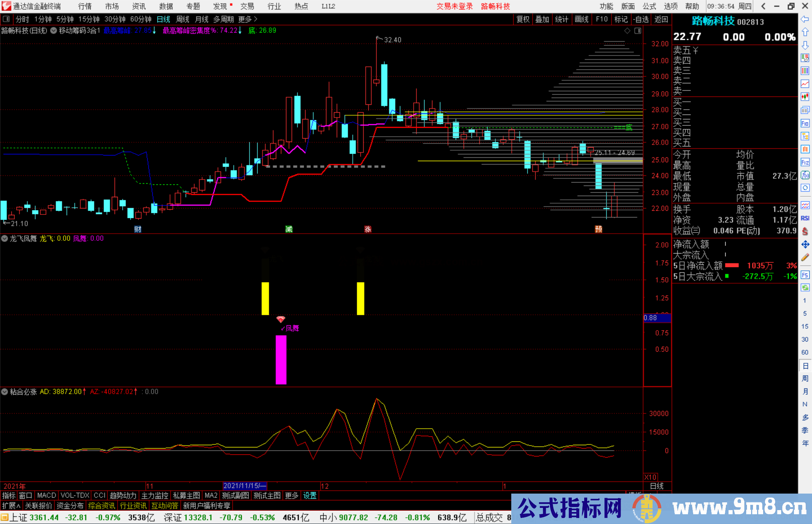Expand the 更多 period options
Image resolution: width=812 pixels, height=524 pixels.
(x=248, y=19)
